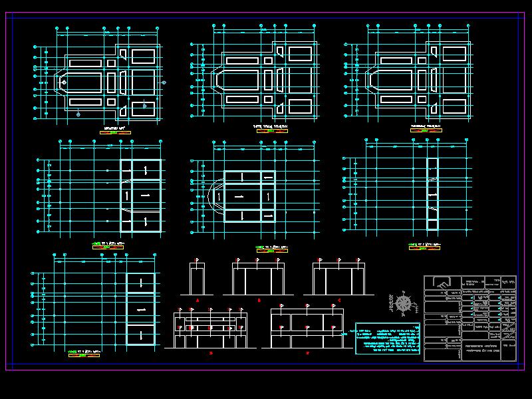Viewport: 532px width, 399px height.
Task: Click the north arrow compass symbol
Action: click(403, 305)
